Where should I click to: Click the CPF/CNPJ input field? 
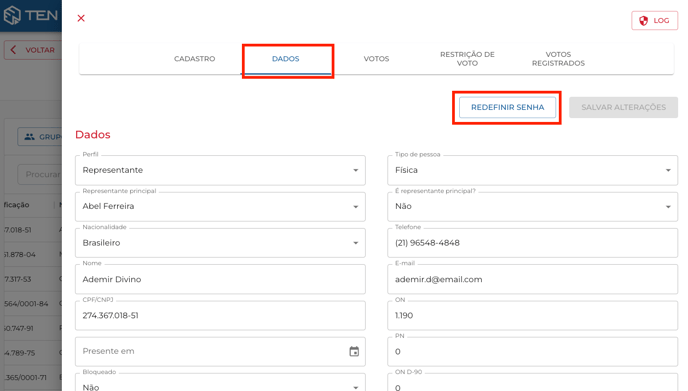click(220, 316)
